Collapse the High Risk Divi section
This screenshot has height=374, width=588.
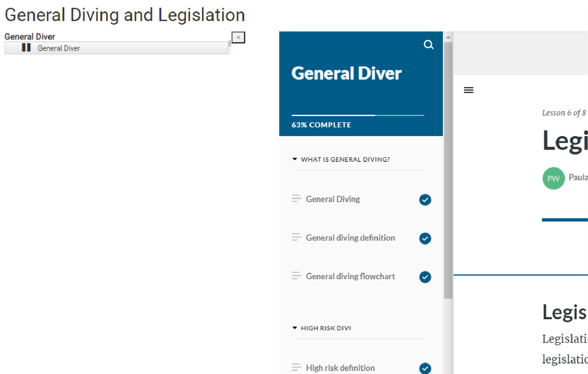point(295,328)
